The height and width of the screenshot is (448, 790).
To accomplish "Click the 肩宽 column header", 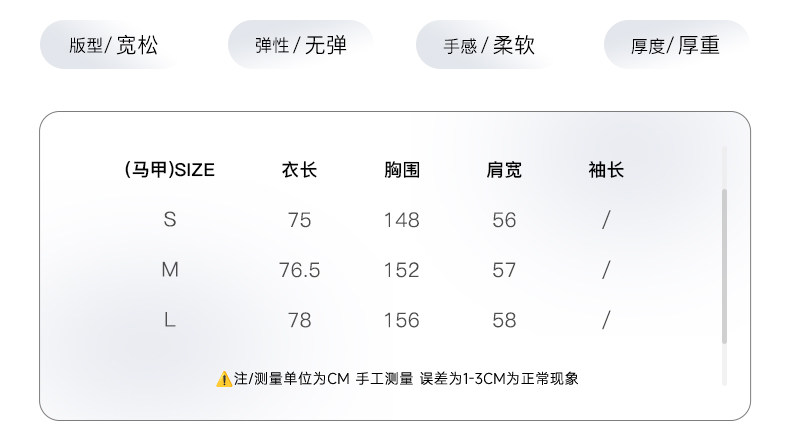I will (504, 170).
